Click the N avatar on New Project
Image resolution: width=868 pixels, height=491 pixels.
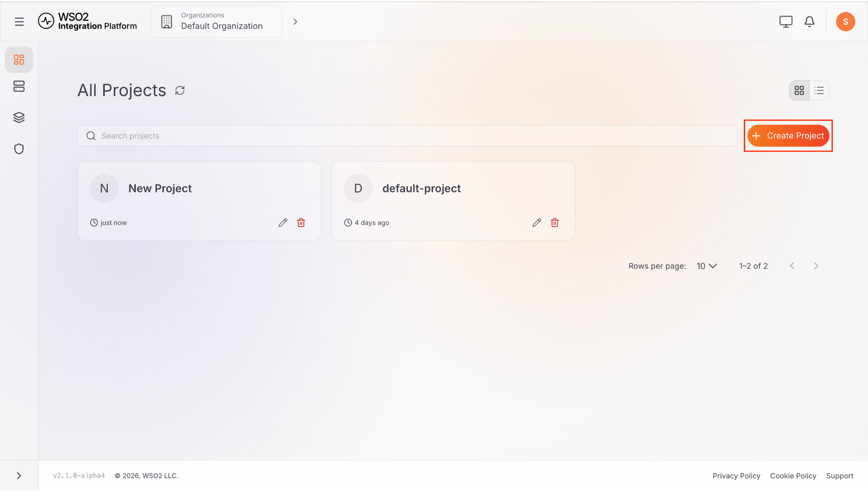pos(104,189)
